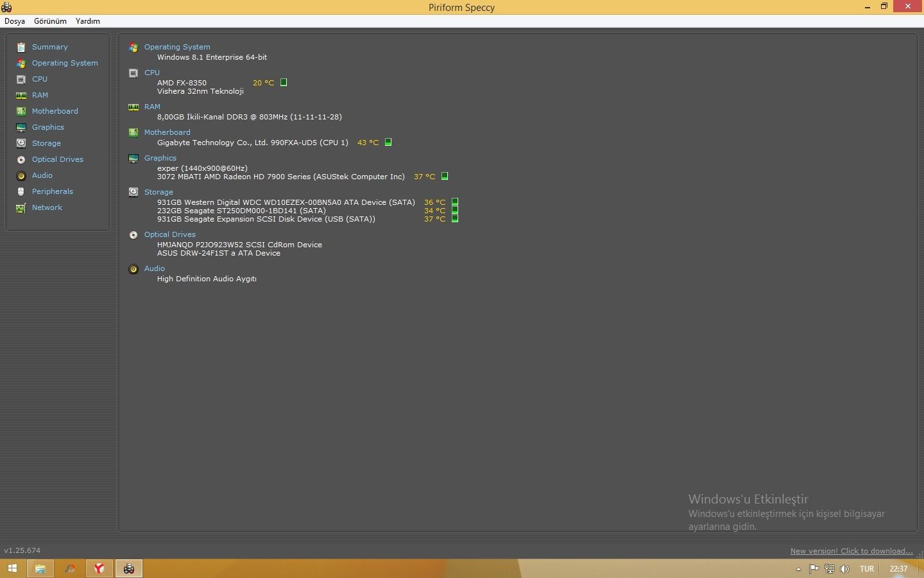Click the 'Windows 8.1 Enterprise 64-bit' text
924x578 pixels.
pyautogui.click(x=212, y=57)
